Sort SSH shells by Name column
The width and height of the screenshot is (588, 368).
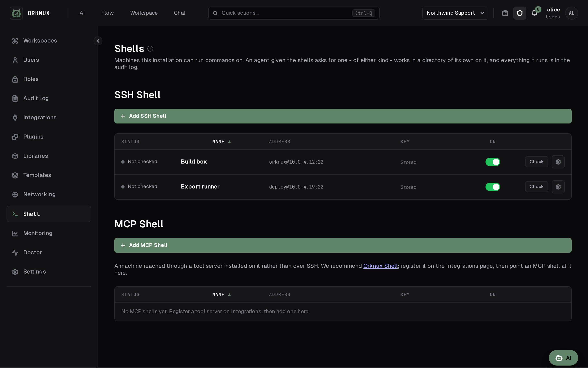[221, 142]
